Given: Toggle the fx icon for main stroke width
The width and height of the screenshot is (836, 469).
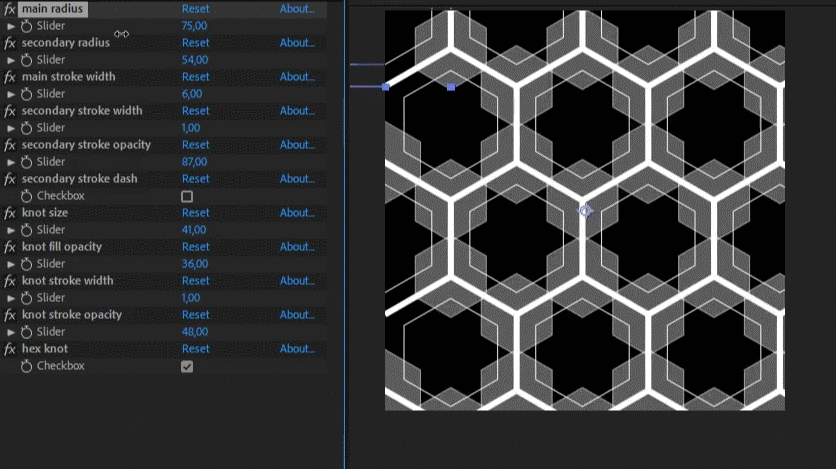Looking at the screenshot, I should click(x=10, y=77).
